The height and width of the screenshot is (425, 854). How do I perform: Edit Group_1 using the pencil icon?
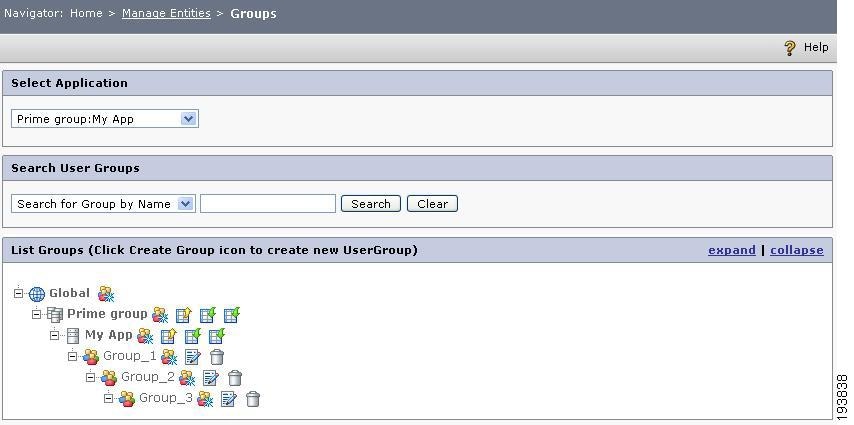point(193,357)
